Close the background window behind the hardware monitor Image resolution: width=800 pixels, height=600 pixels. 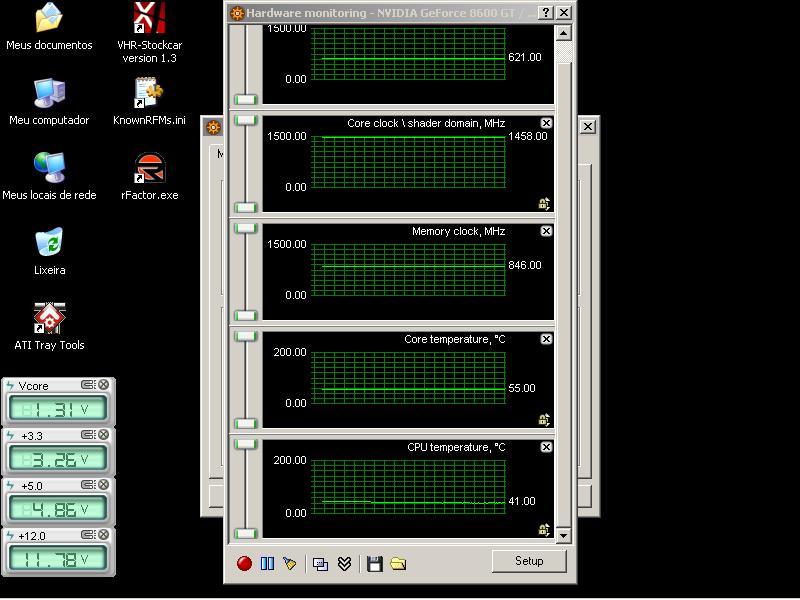click(588, 127)
